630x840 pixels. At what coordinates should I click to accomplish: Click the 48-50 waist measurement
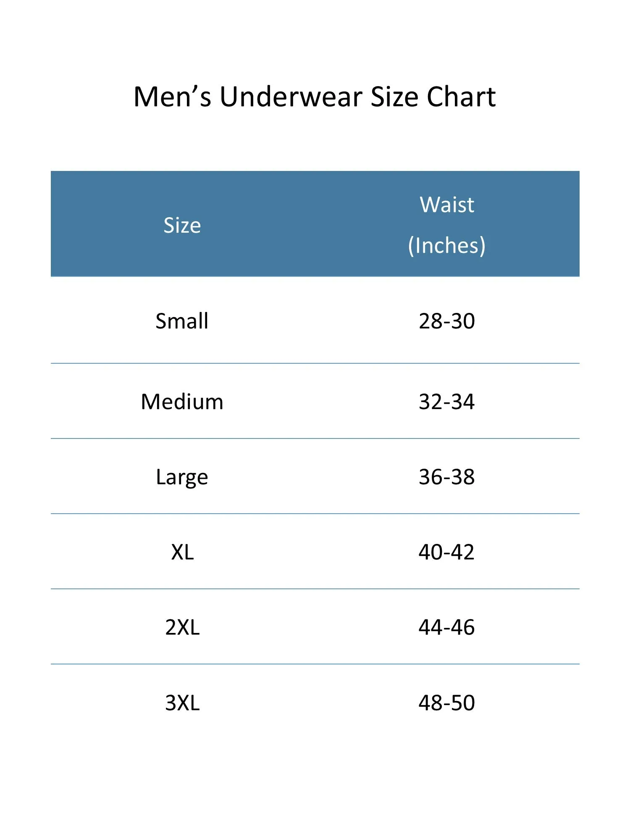pos(446,703)
